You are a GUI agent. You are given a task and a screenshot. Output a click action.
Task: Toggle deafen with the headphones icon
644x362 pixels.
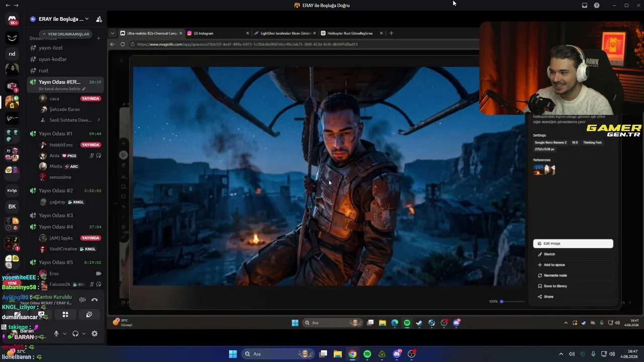[75, 333]
